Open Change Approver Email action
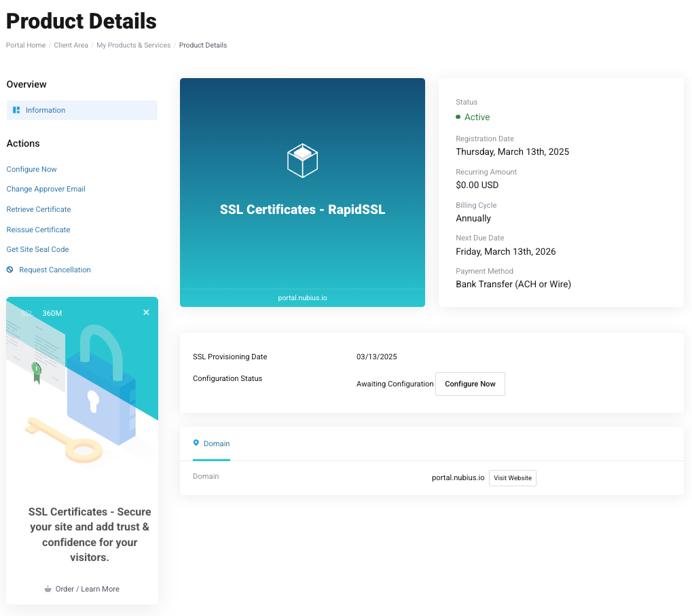The width and height of the screenshot is (692, 616). 46,189
